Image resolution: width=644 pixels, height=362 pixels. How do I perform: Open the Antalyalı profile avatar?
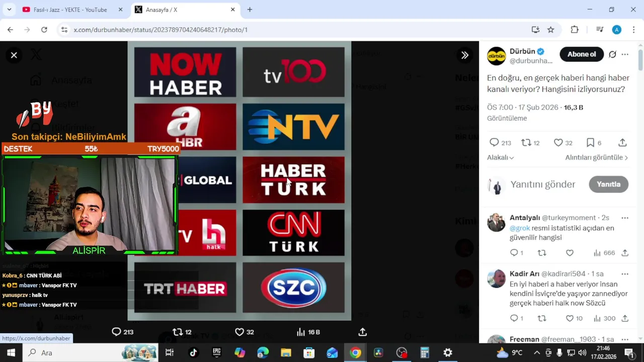point(496,222)
